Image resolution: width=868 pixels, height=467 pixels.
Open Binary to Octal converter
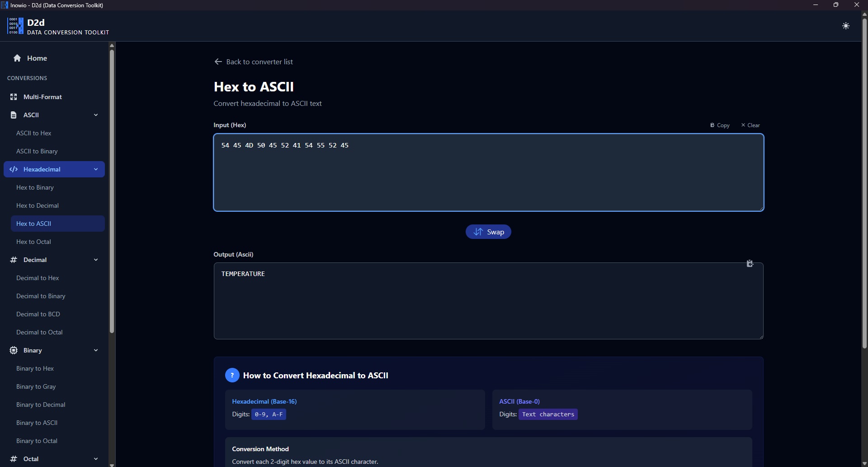pos(58,441)
